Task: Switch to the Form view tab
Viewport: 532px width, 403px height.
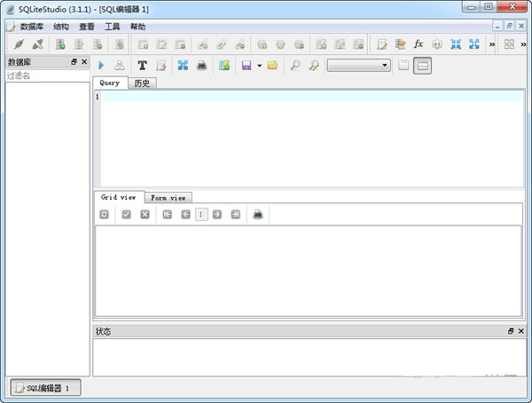Action: 168,197
